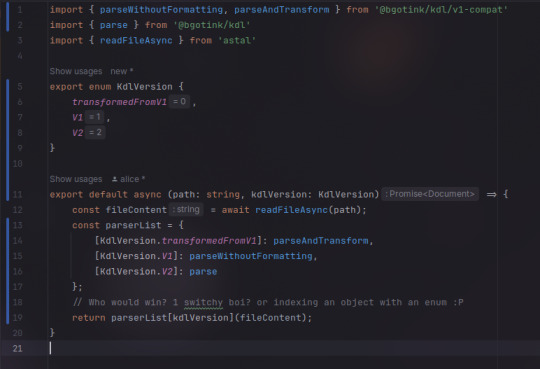Select the readFileAsync(path) call on line 12
Viewport: 540px width, 369px height.
point(308,210)
